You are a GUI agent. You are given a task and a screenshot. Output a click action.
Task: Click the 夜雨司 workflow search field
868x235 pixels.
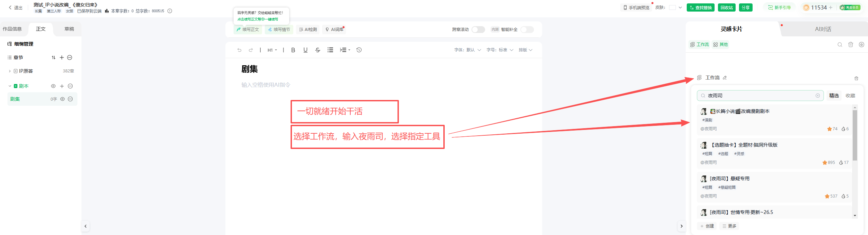(x=760, y=96)
